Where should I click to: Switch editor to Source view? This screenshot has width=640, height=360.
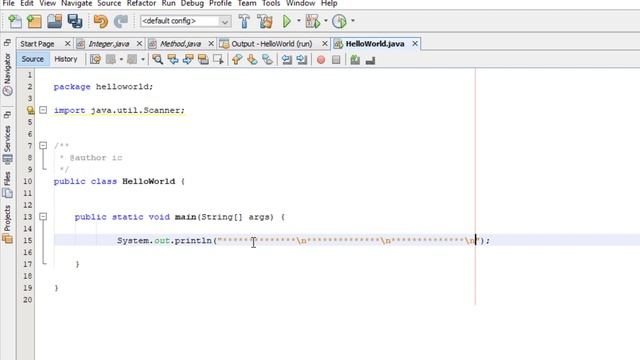point(33,59)
